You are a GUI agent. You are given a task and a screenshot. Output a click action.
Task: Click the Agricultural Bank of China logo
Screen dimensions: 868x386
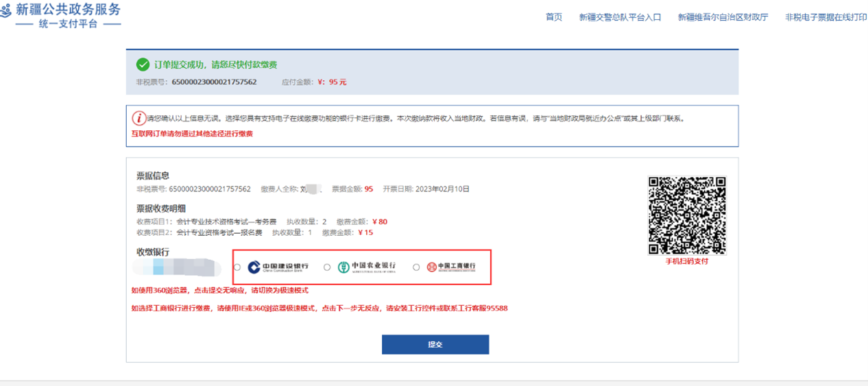[x=367, y=267]
